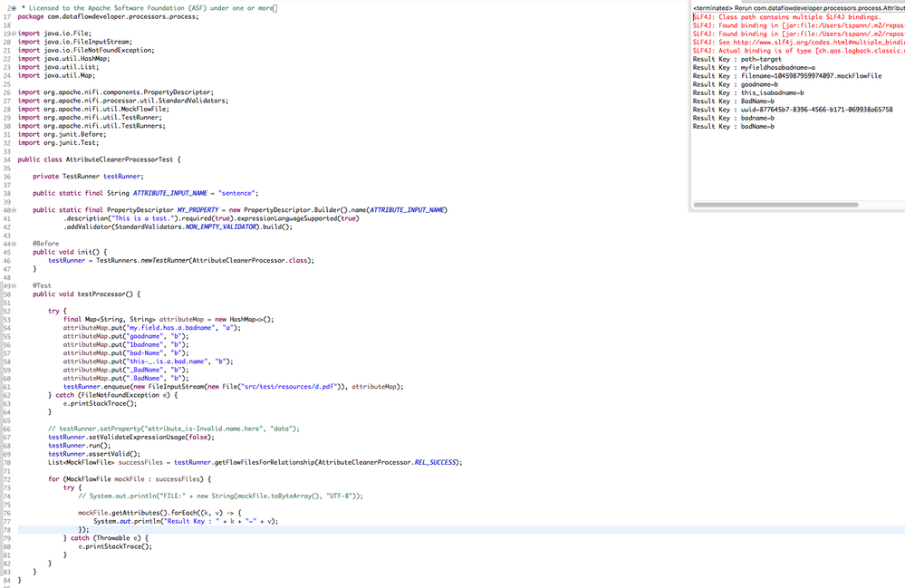905x588 pixels.
Task: Select the ATTRIBUTE_INPUT_NAME constant
Action: pos(172,192)
